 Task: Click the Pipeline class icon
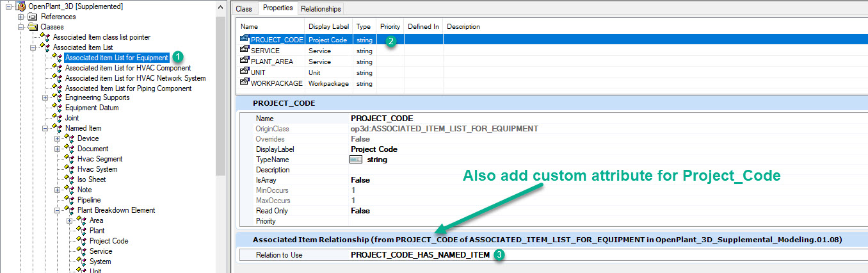point(69,200)
